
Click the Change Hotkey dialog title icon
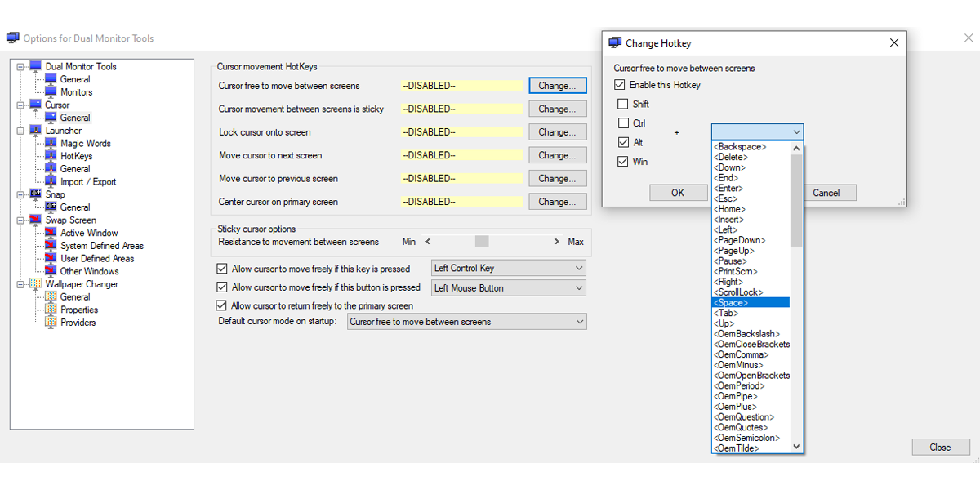(615, 42)
